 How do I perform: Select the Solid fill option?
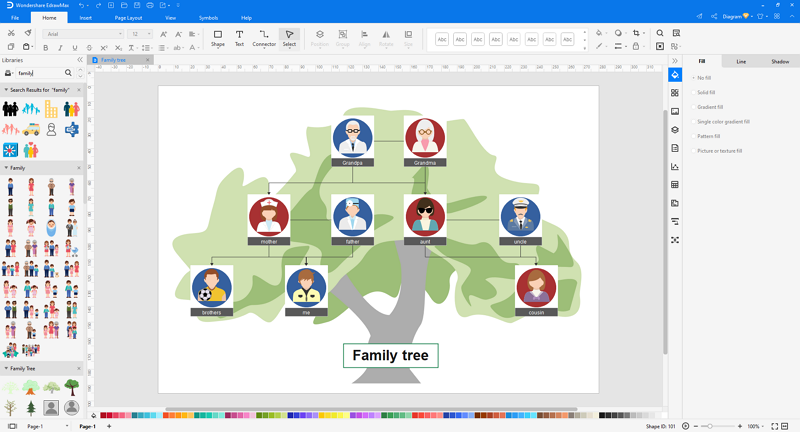pos(704,92)
